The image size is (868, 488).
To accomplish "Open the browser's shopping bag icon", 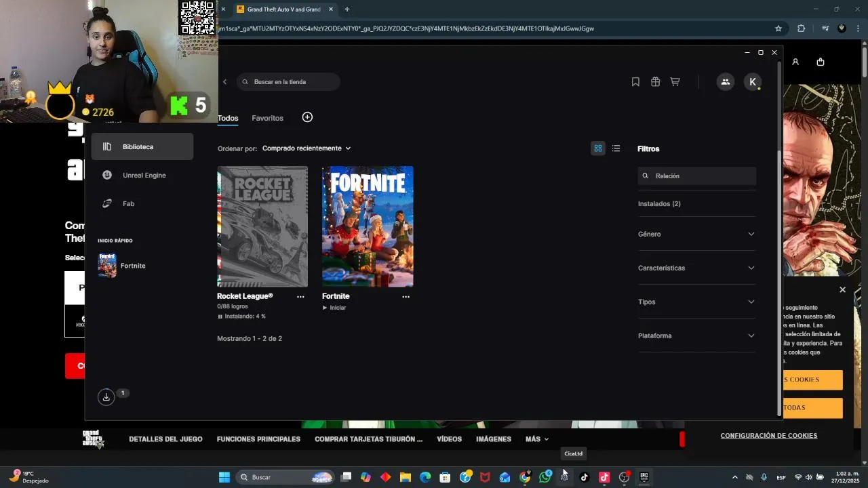I will click(821, 62).
